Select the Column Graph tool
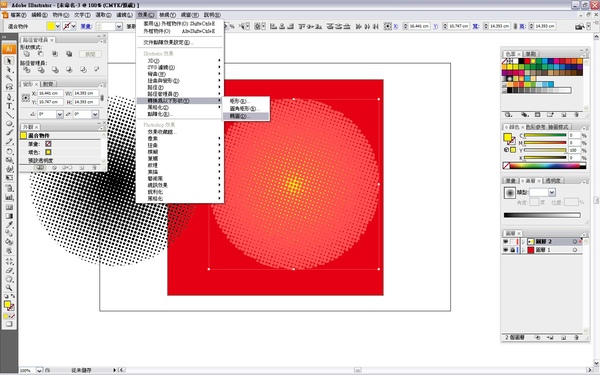Viewport: 600px width, 375px height. pyautogui.click(x=9, y=197)
